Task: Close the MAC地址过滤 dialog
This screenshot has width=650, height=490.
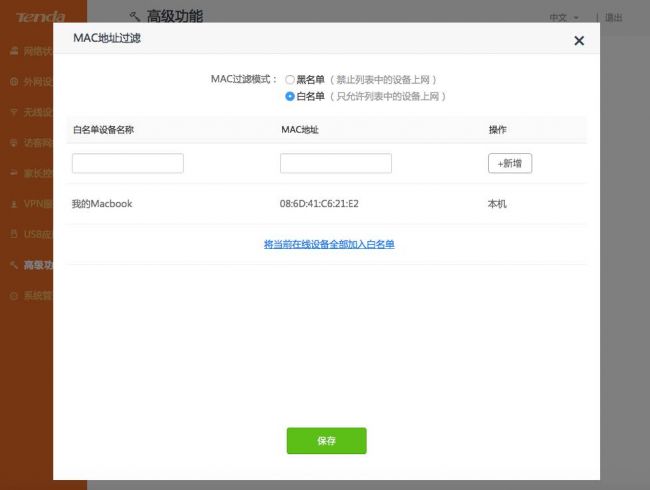Action: (579, 41)
